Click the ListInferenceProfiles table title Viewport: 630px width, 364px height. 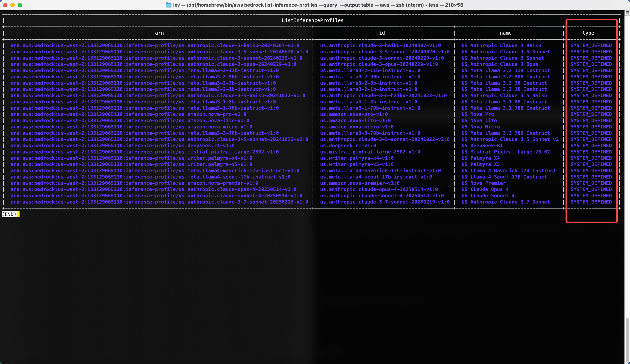point(312,20)
